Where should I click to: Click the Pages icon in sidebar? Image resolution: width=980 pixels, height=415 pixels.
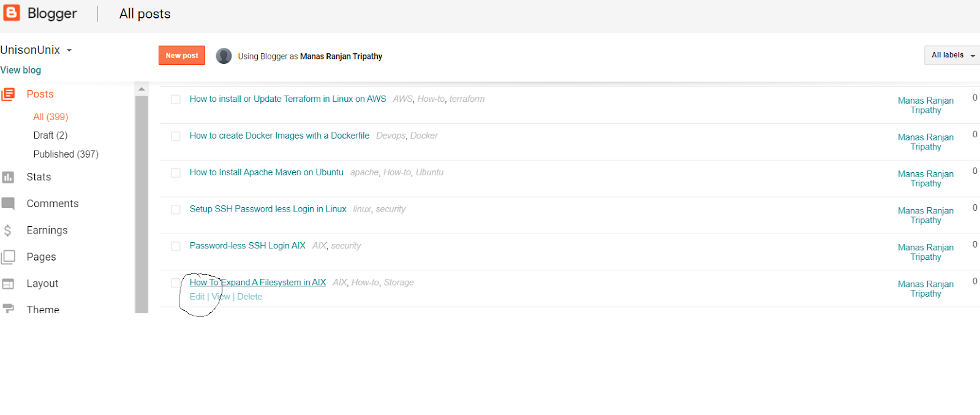pyautogui.click(x=8, y=257)
